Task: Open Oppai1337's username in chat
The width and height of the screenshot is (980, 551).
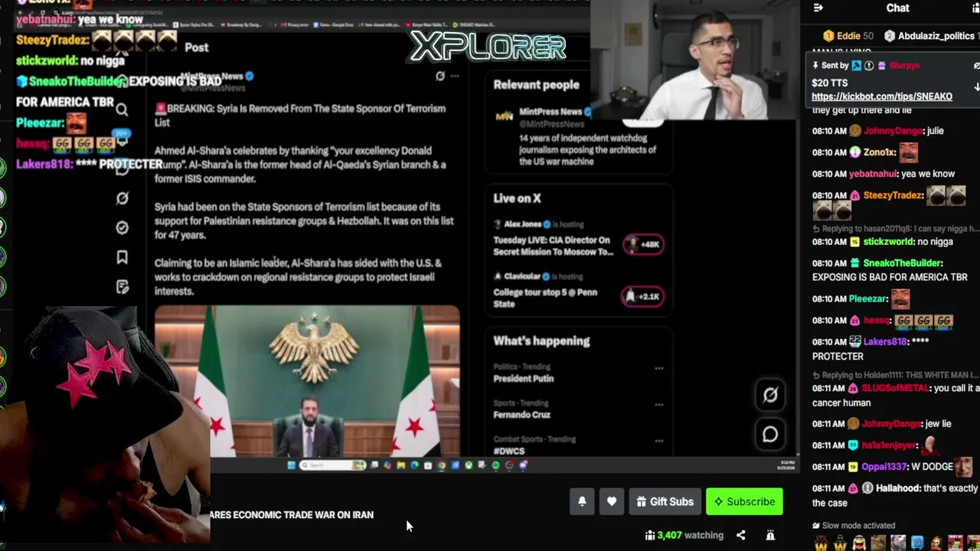Action: pos(886,466)
